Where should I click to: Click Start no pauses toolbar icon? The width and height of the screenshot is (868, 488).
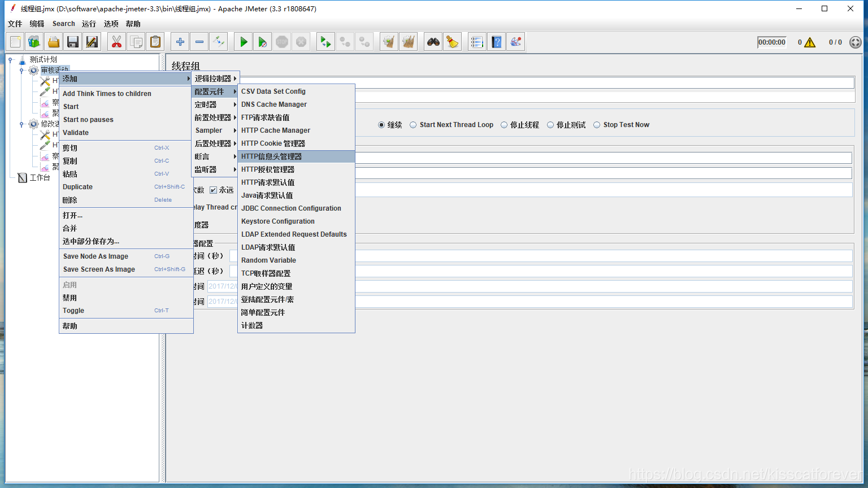tap(263, 42)
